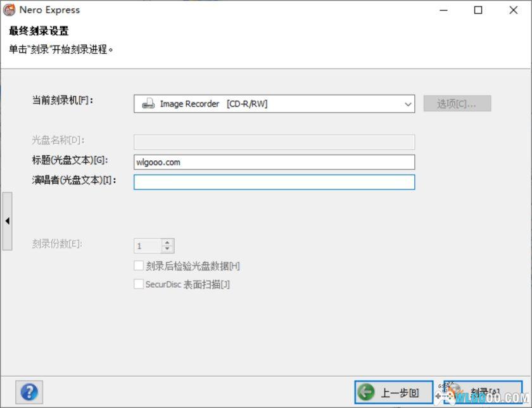Open help via the question mark icon
532x408 pixels.
tap(28, 392)
